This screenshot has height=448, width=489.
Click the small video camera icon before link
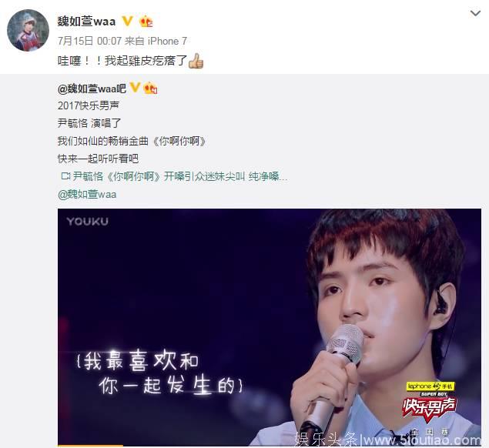point(65,176)
